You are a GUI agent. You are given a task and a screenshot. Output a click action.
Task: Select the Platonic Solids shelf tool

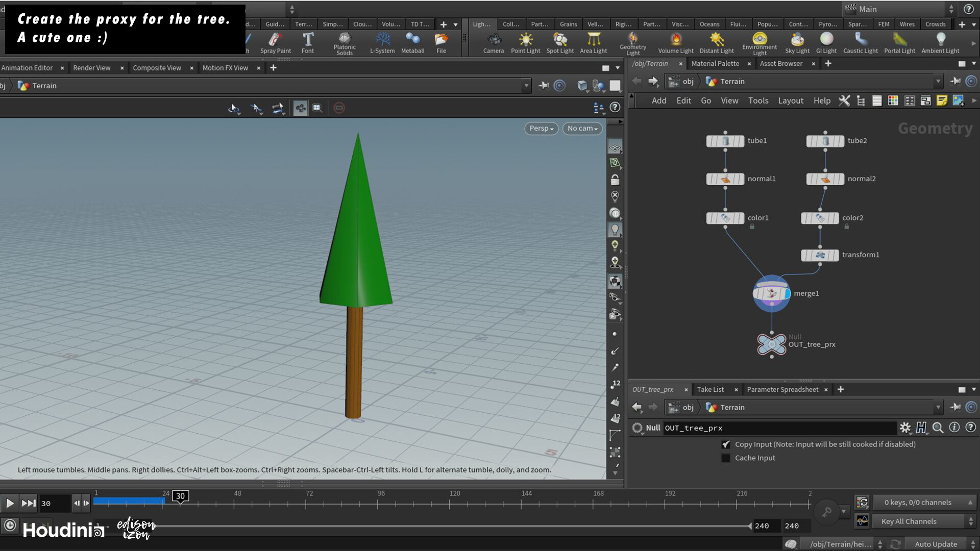point(344,42)
